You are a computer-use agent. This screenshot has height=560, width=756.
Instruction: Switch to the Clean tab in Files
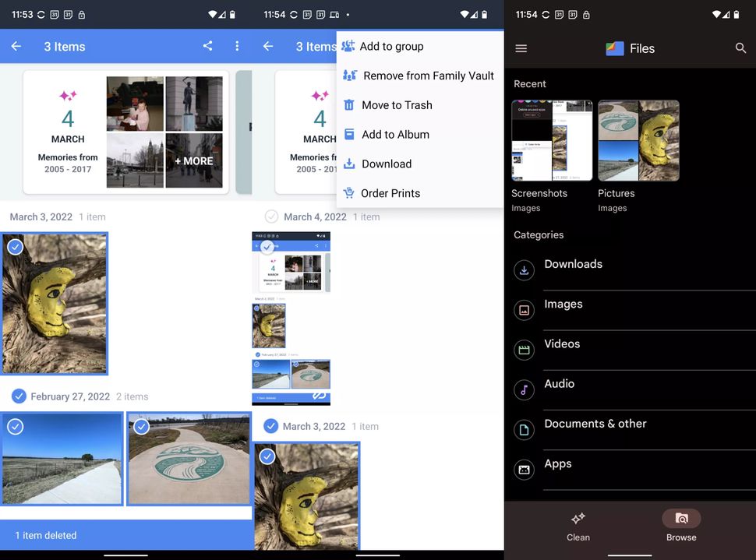[578, 526]
